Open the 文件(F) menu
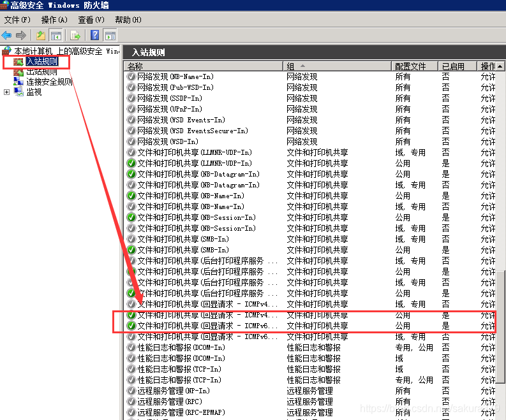This screenshot has width=506, height=420. (x=17, y=20)
